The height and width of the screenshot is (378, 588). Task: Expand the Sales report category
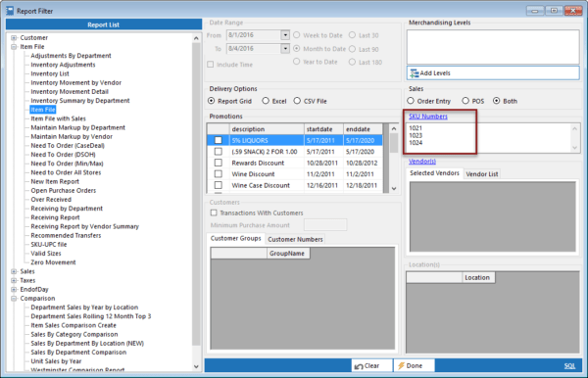tap(14, 271)
